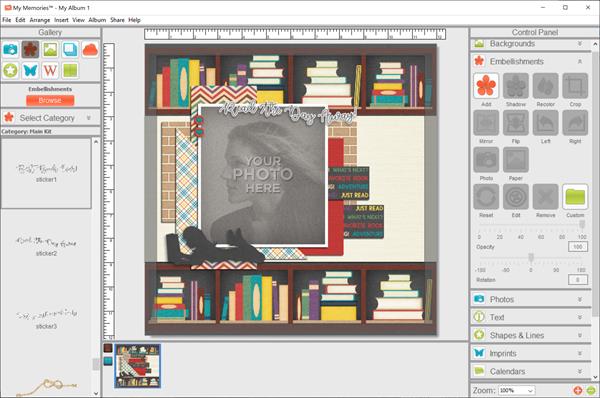Select the camera photos gallery icon
The width and height of the screenshot is (600, 398).
pyautogui.click(x=10, y=50)
